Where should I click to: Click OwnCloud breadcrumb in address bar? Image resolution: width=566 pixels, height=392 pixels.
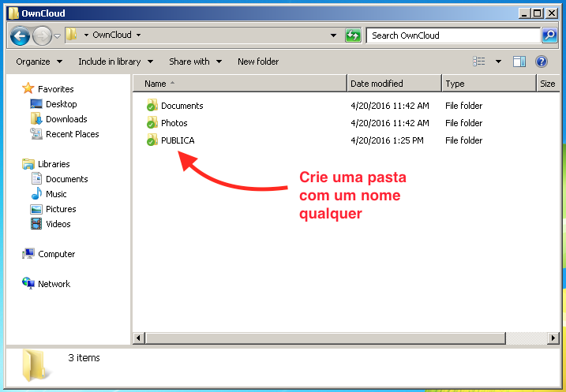(x=112, y=35)
